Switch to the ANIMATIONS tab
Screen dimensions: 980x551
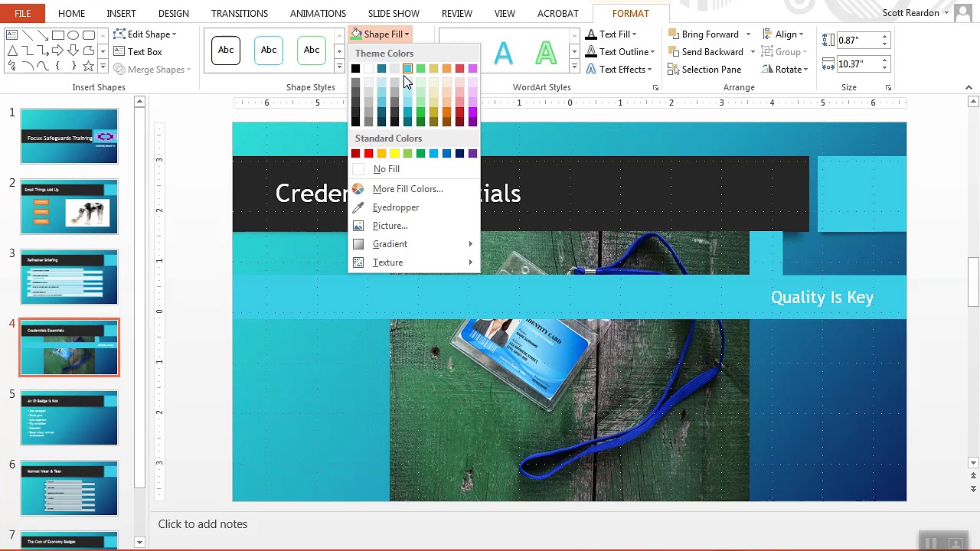(318, 14)
